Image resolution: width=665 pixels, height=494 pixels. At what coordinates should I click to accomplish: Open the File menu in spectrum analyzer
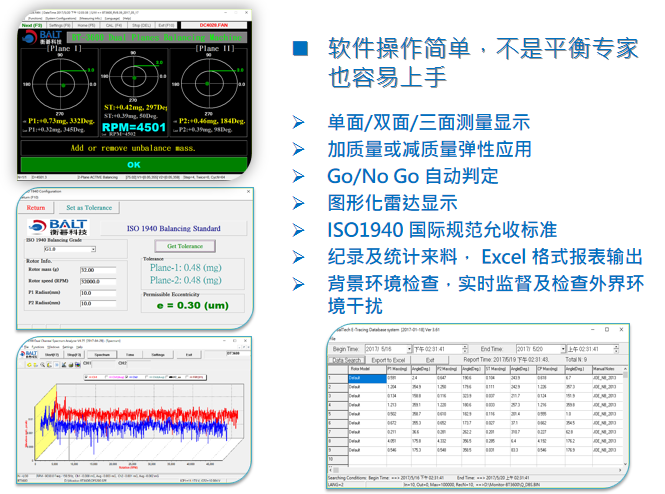pyautogui.click(x=26, y=347)
